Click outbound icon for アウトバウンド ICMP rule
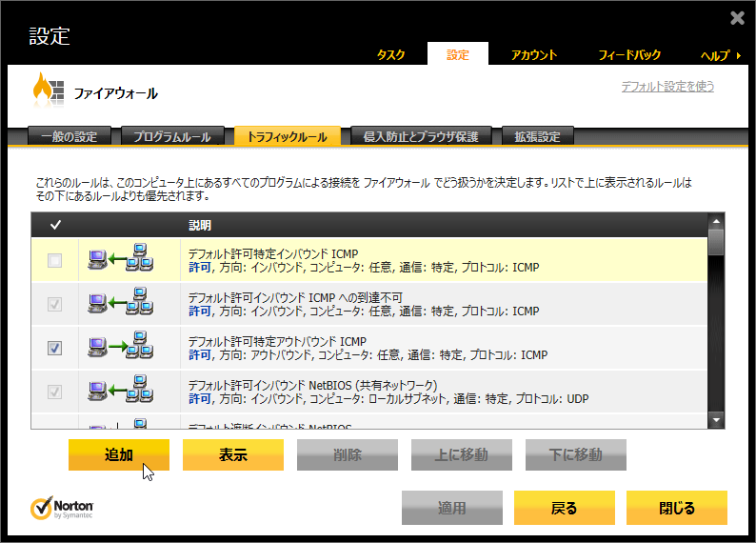This screenshot has height=543, width=756. tap(120, 348)
